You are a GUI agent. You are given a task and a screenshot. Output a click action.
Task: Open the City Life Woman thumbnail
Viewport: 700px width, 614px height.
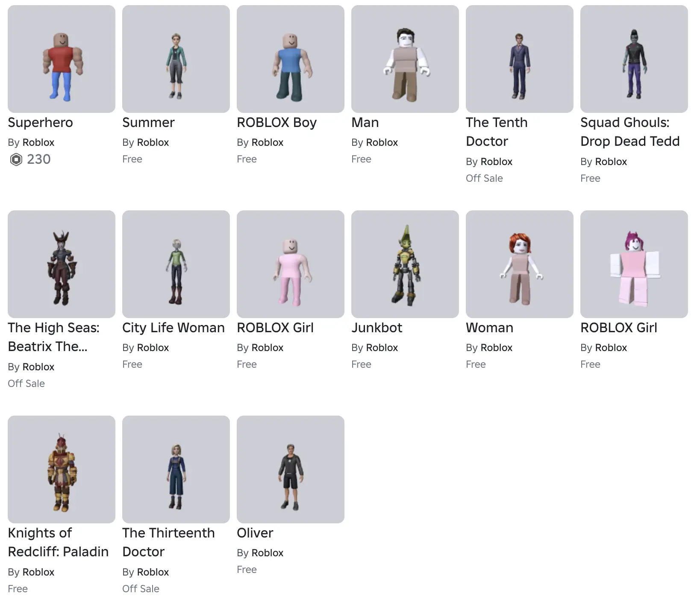(x=176, y=264)
